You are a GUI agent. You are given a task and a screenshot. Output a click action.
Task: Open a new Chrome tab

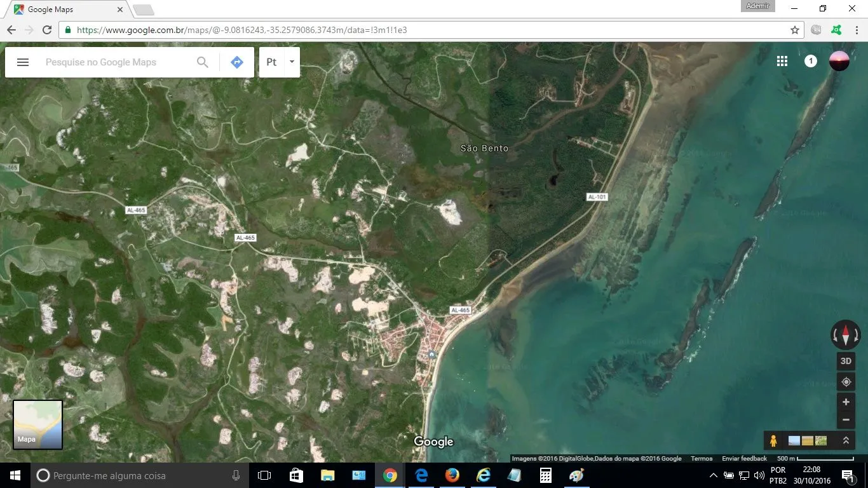144,10
